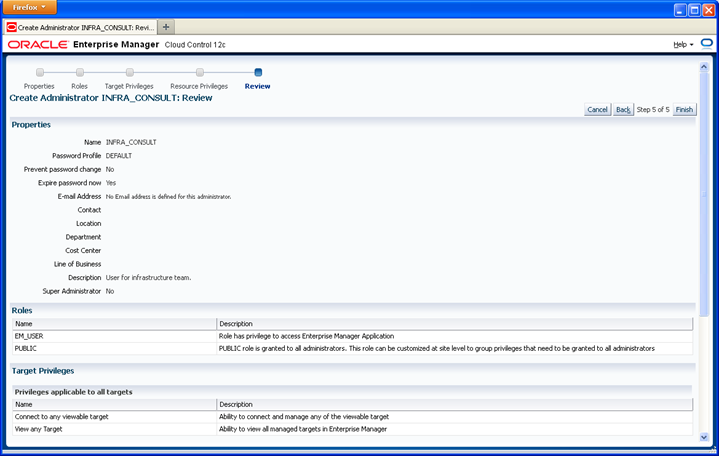Screen dimensions: 719x456
Task: Click the PUBLIC role description text
Action: click(x=437, y=349)
